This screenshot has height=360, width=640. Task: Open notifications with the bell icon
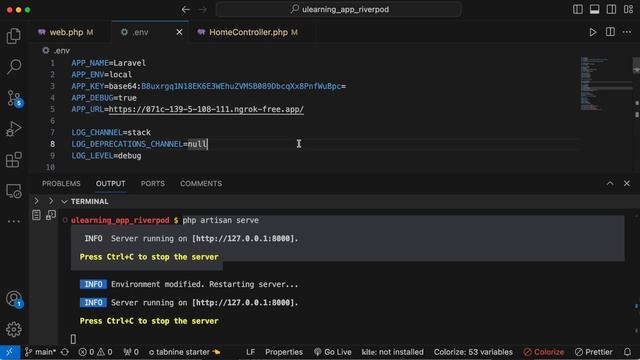pos(627,352)
